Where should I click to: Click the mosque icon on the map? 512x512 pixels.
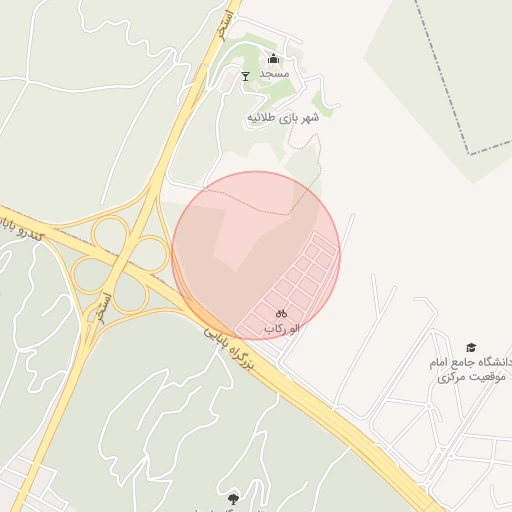[x=273, y=59]
